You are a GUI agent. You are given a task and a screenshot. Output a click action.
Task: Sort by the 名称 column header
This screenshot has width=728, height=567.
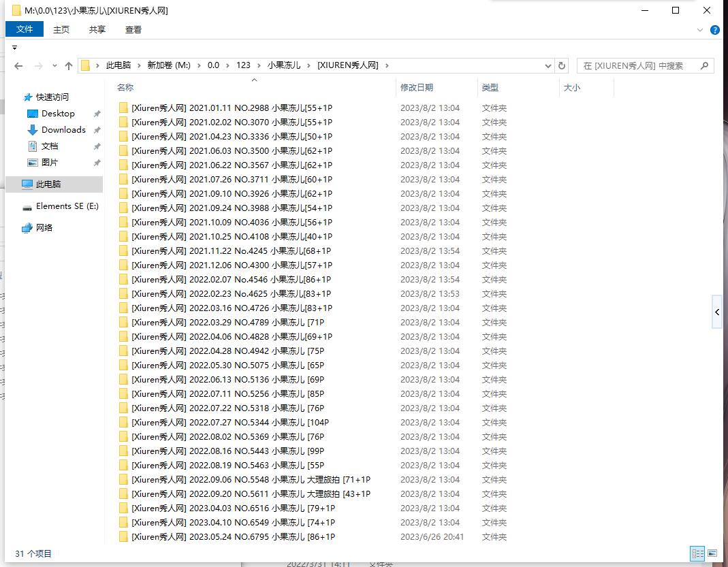tap(125, 87)
